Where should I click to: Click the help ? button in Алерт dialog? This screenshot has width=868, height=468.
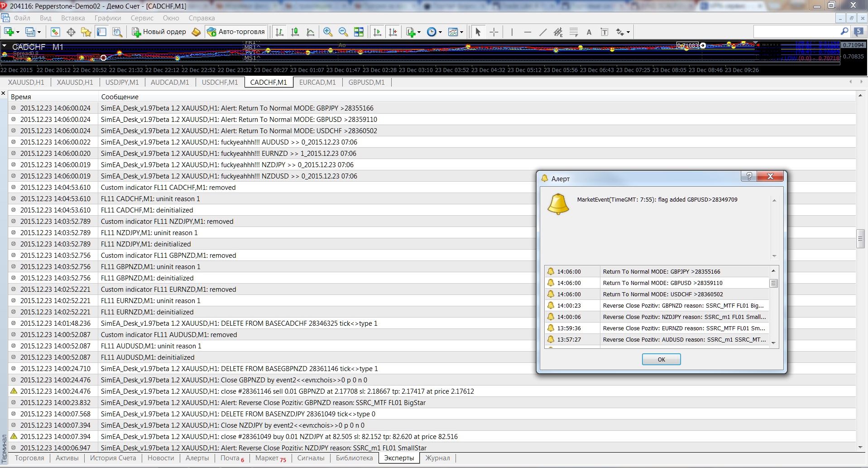click(749, 176)
